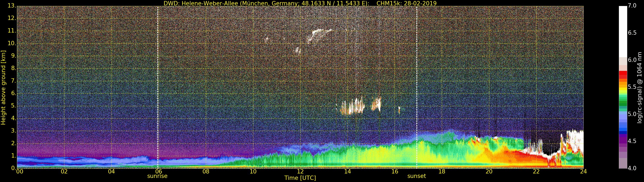Click height axis tick "3"
The width and height of the screenshot is (644, 182).
(13, 131)
